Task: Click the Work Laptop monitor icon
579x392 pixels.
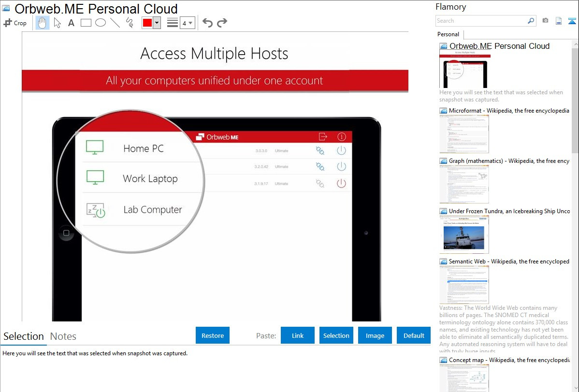Action: point(95,177)
